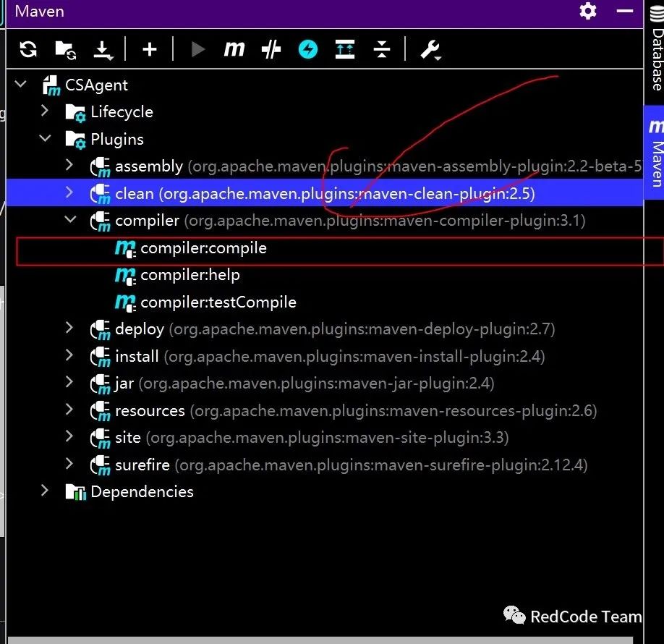Expand the deploy plugin
This screenshot has height=644, width=664.
click(70, 328)
